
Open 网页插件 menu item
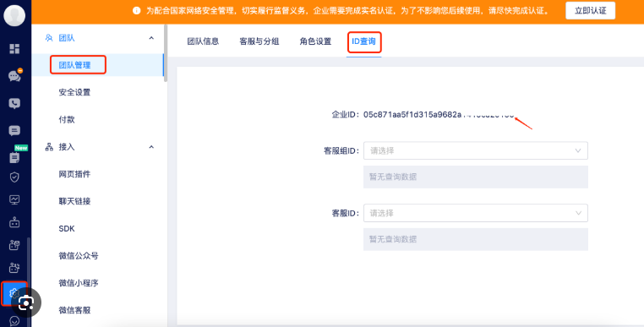[x=74, y=174]
